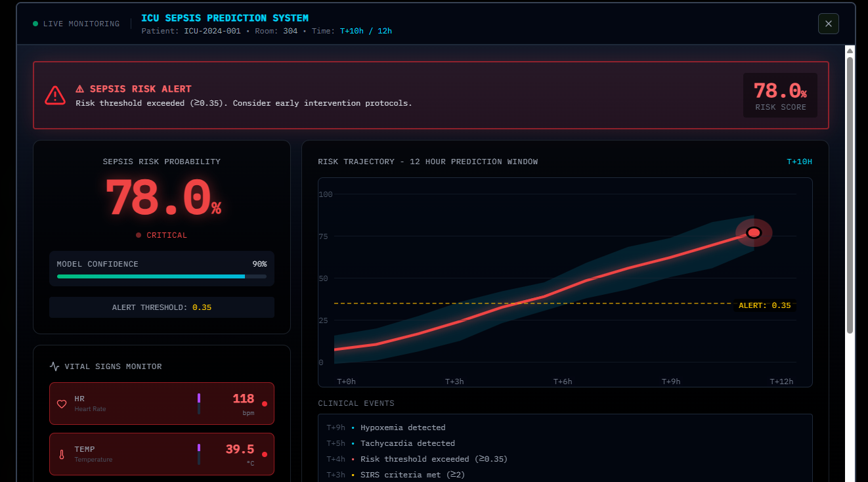This screenshot has height=482, width=868.
Task: Click the green Live Monitoring status dot
Action: [x=35, y=24]
